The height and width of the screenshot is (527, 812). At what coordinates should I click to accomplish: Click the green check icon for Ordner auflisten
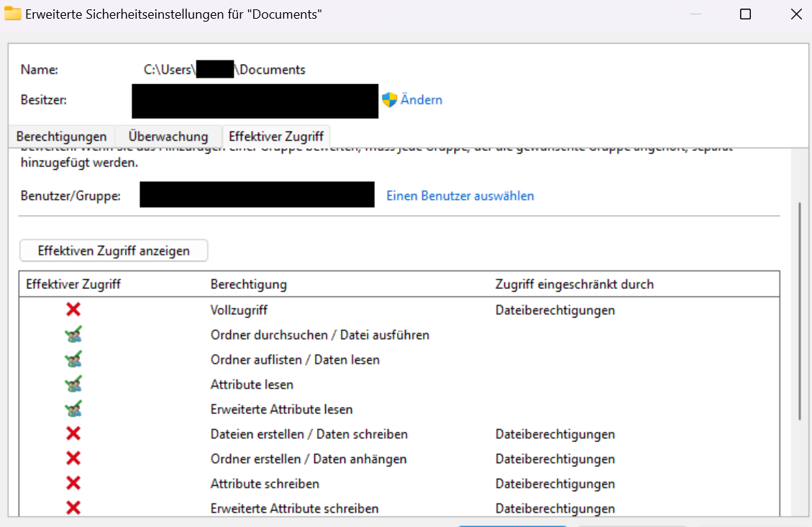[x=73, y=359]
